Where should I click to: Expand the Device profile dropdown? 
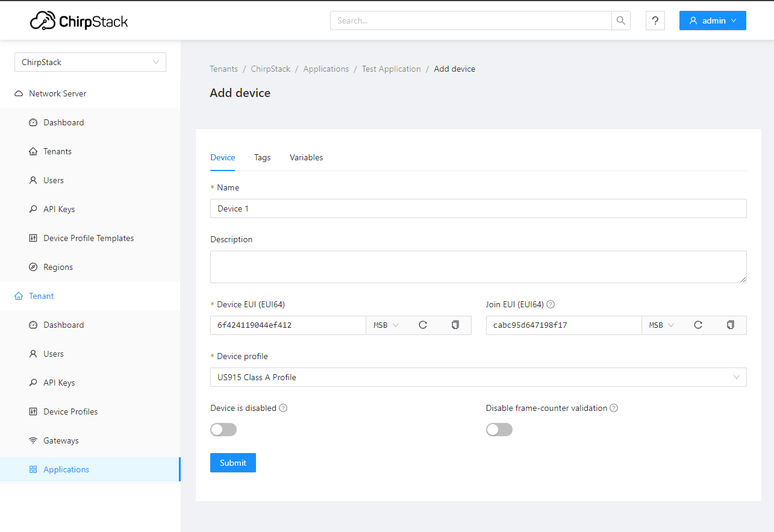(478, 377)
